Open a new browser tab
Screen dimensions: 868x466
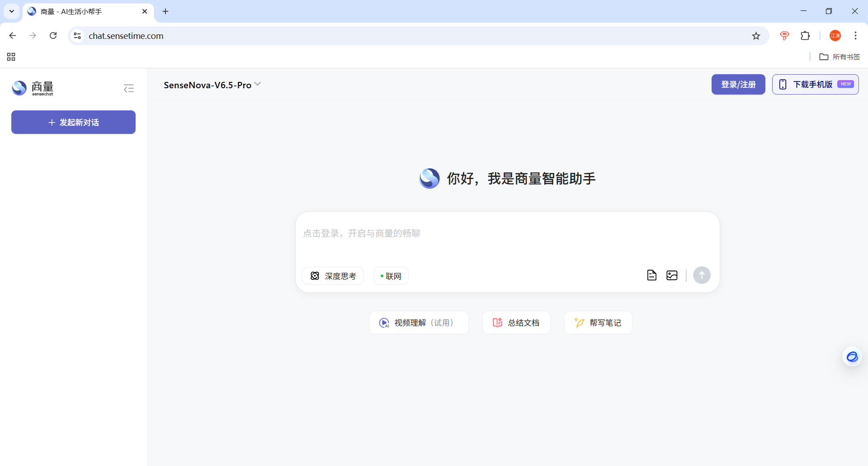pyautogui.click(x=165, y=11)
